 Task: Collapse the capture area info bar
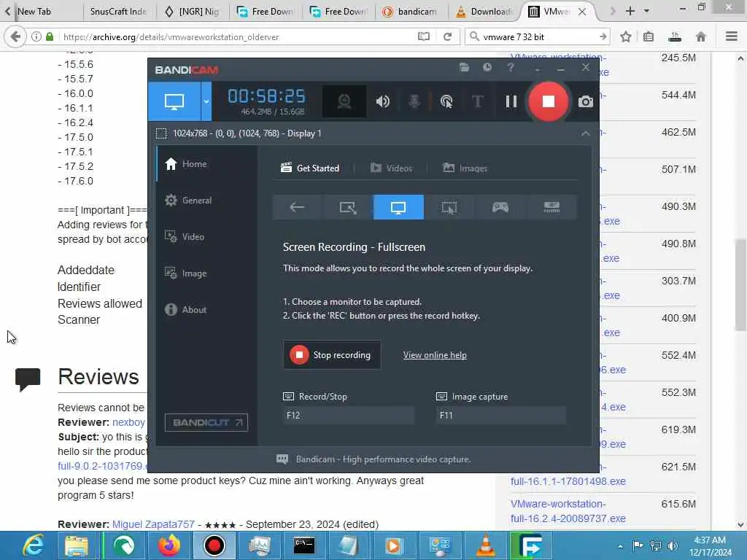585,134
